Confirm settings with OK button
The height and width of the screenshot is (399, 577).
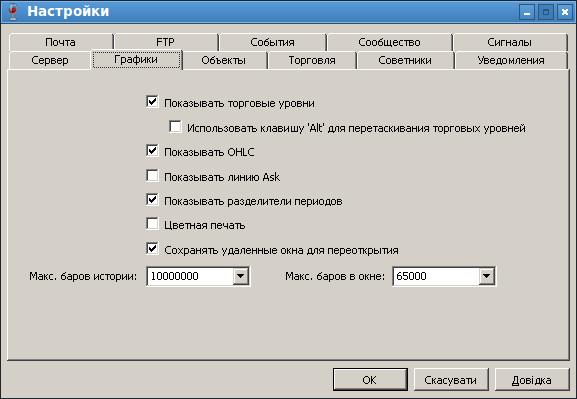pos(370,379)
